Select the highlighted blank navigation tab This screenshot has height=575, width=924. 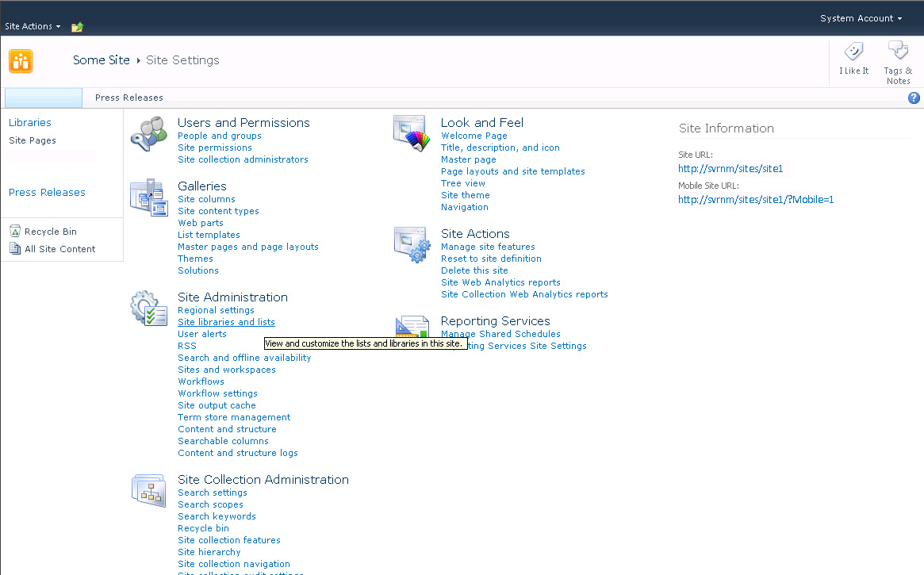(x=44, y=98)
